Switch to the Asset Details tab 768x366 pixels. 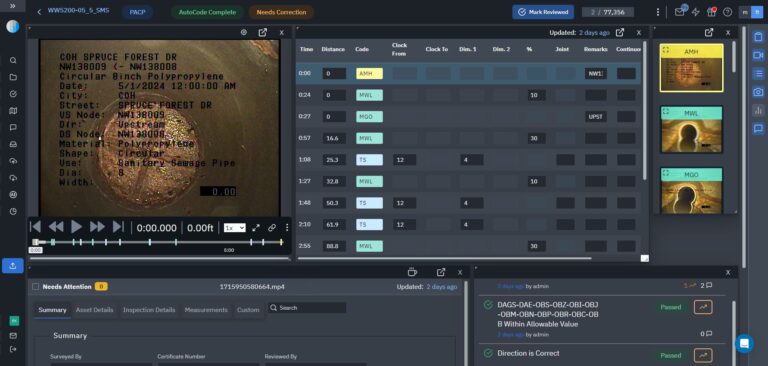pos(95,310)
